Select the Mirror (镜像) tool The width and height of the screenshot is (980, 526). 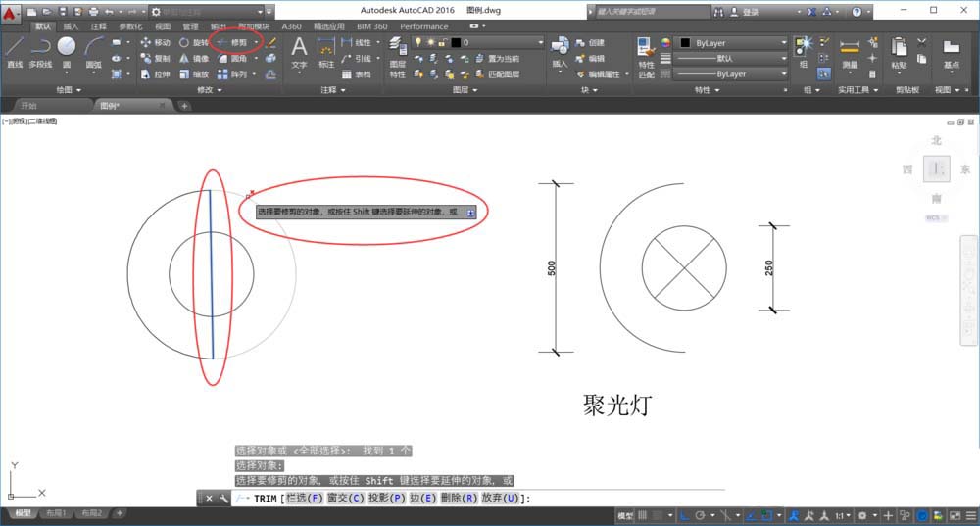pos(192,59)
